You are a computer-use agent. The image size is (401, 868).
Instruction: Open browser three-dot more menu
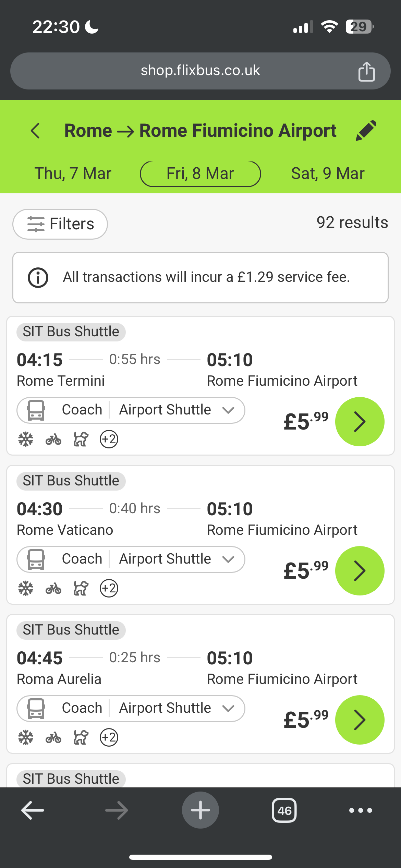pyautogui.click(x=361, y=810)
